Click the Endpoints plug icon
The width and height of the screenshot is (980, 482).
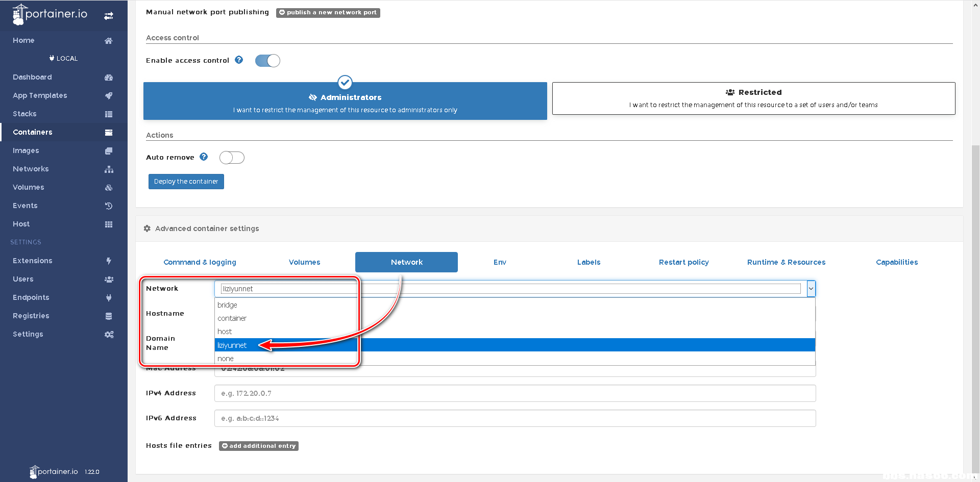pyautogui.click(x=108, y=298)
